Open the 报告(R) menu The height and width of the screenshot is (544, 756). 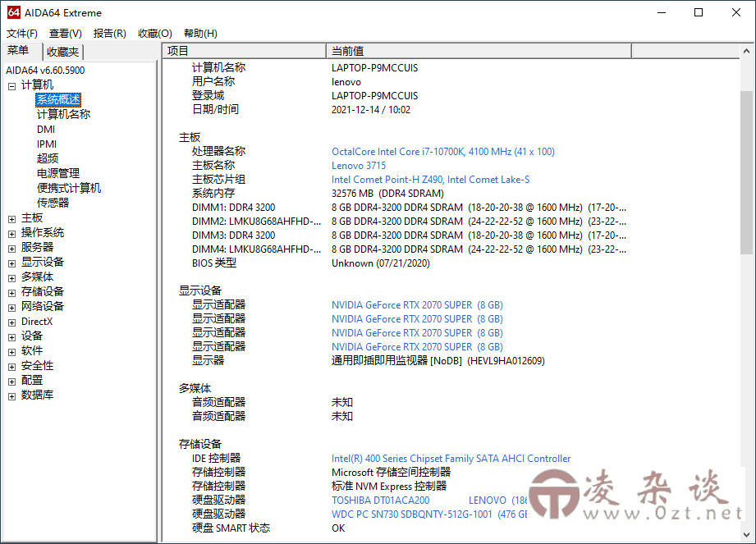click(110, 34)
